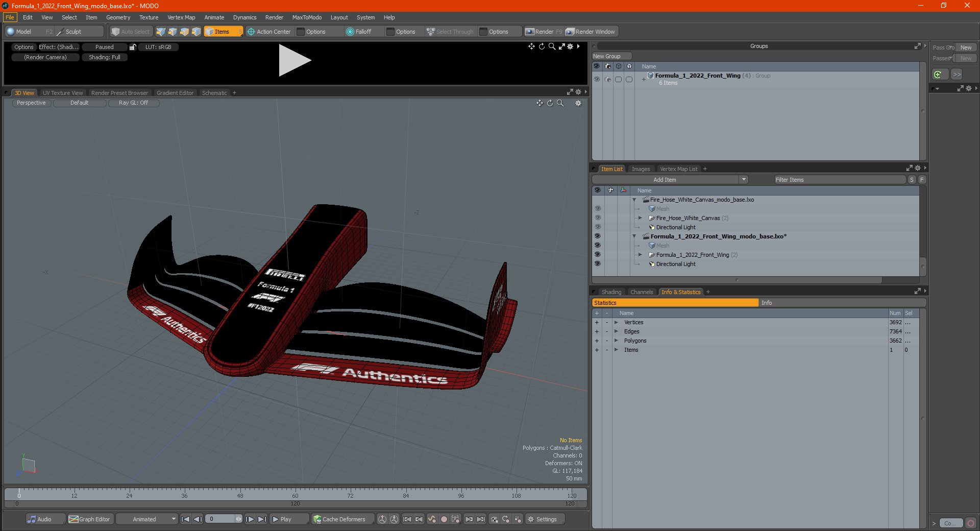
Task: Toggle Auto Select option
Action: pyautogui.click(x=131, y=32)
